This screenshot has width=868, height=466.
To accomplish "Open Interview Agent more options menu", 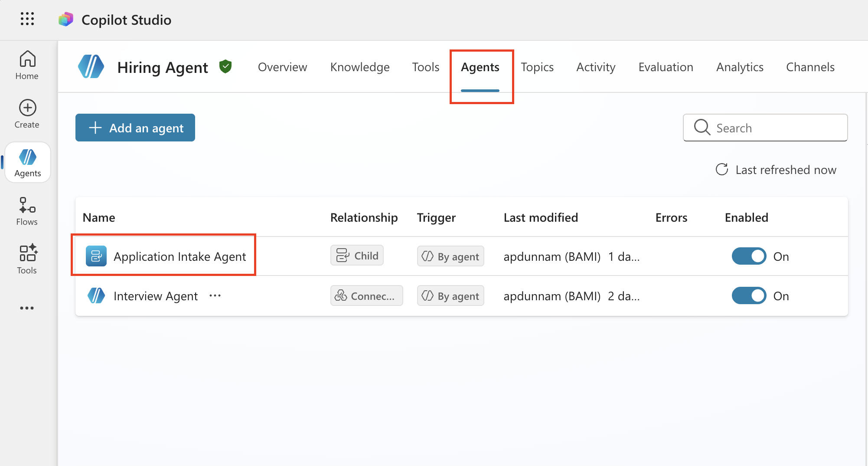I will (215, 296).
